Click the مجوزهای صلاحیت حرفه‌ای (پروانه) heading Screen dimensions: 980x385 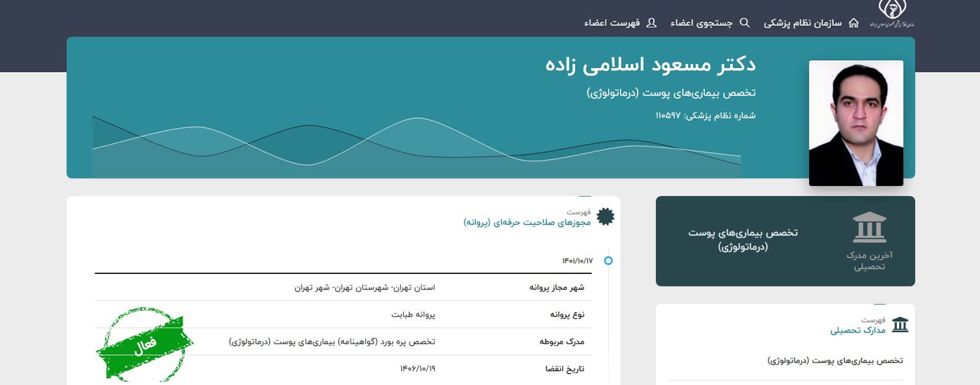527,222
